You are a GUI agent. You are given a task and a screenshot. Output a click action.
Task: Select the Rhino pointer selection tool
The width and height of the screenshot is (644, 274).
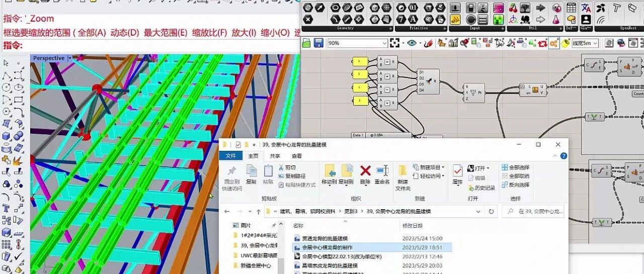pos(6,64)
